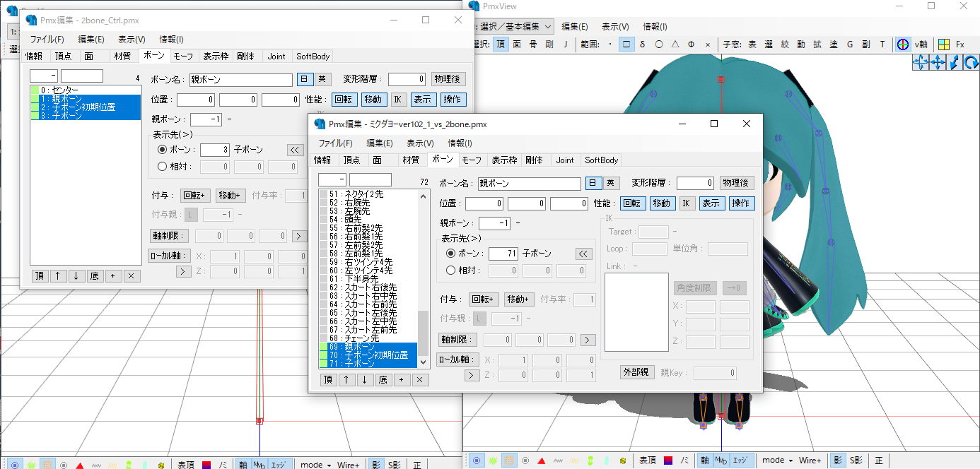Select 相対 radio button in ミクダヨー editor
Viewport: 980px width, 469px height.
450,270
